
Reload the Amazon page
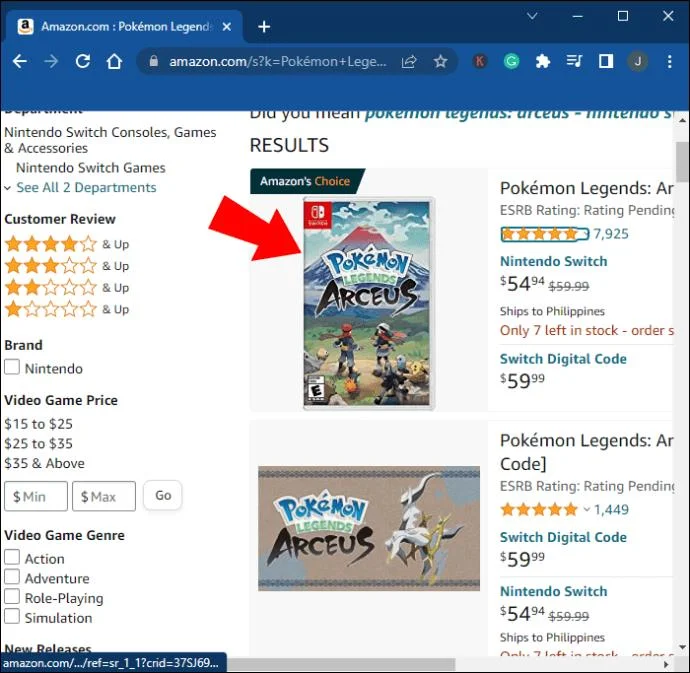(x=83, y=61)
